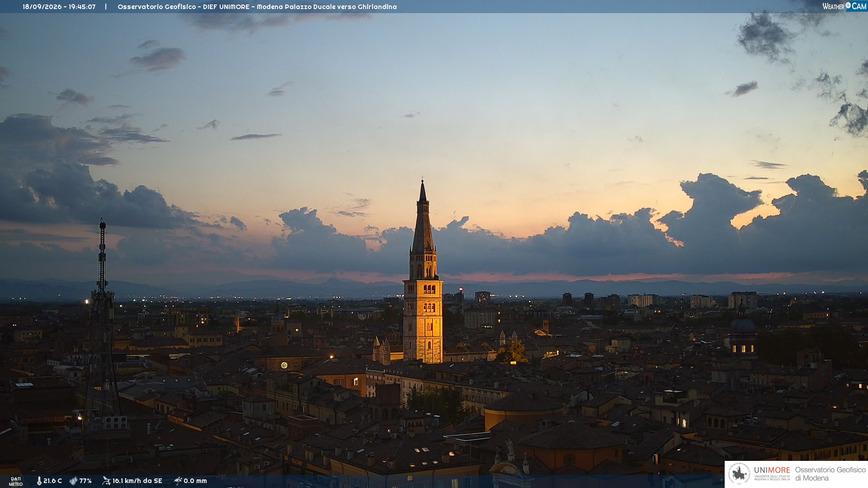Image resolution: width=868 pixels, height=488 pixels.
Task: Click the lit round clock face on building
Action: click(284, 365)
